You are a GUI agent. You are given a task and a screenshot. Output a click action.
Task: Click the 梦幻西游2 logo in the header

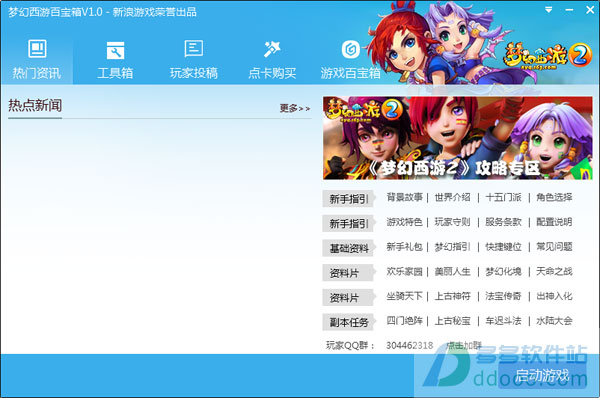point(547,57)
